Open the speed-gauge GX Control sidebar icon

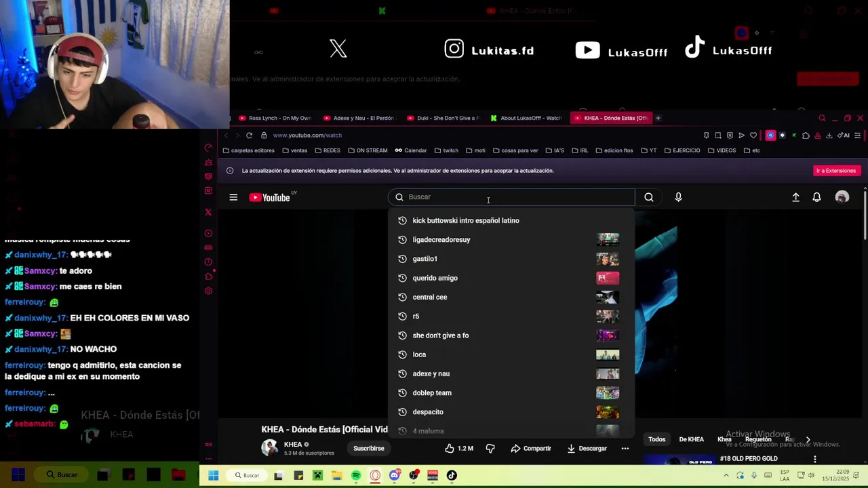click(x=208, y=148)
